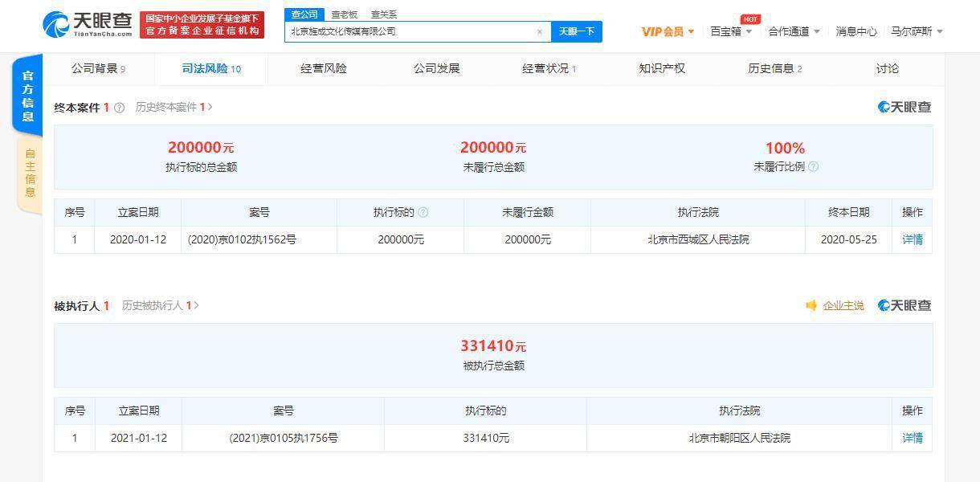The image size is (980, 482).
Task: Open user menu 马尔萨斯
Action: point(917,32)
